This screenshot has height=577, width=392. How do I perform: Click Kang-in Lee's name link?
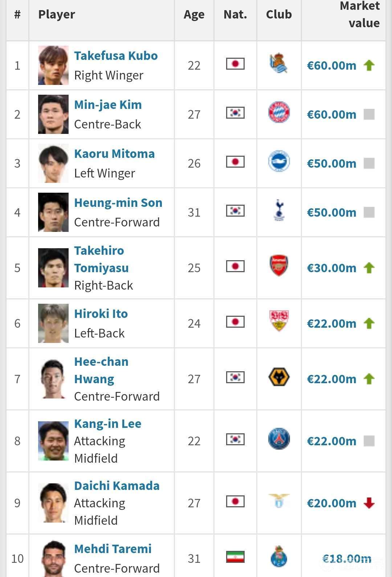107,424
